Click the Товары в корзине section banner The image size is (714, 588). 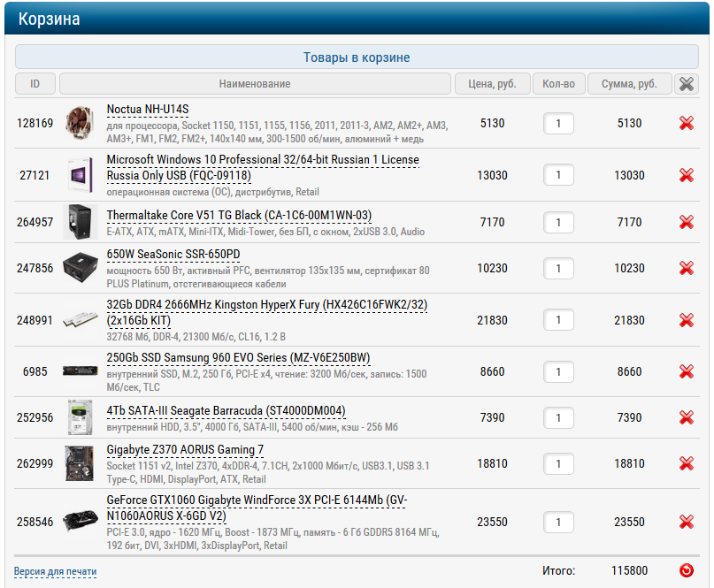357,57
